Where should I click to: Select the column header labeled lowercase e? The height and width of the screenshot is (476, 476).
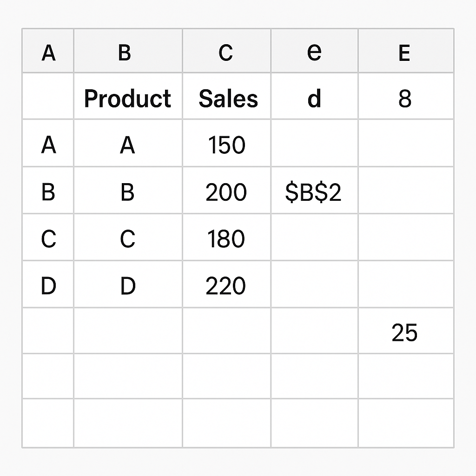pyautogui.click(x=314, y=51)
